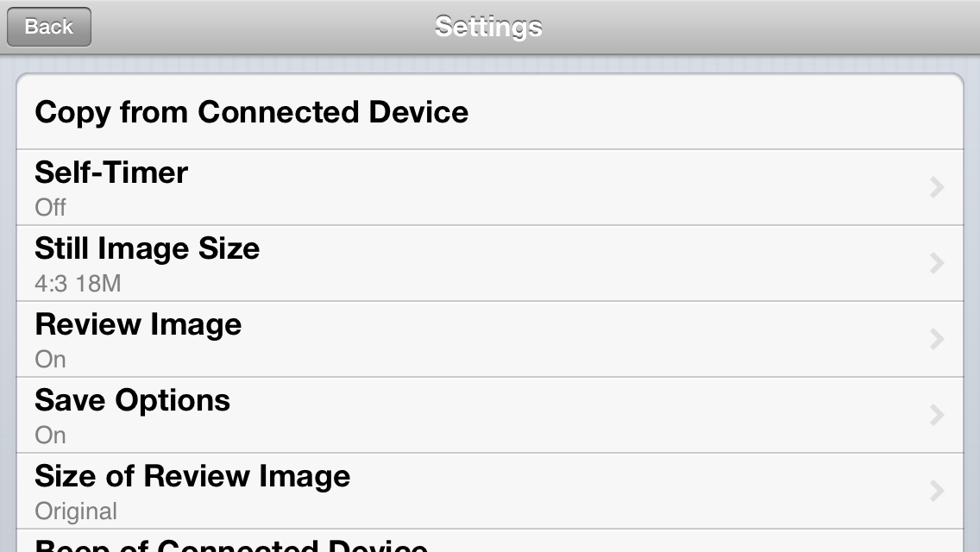
Task: Select the partially visible Beep of Connected Device row
Action: [x=231, y=544]
